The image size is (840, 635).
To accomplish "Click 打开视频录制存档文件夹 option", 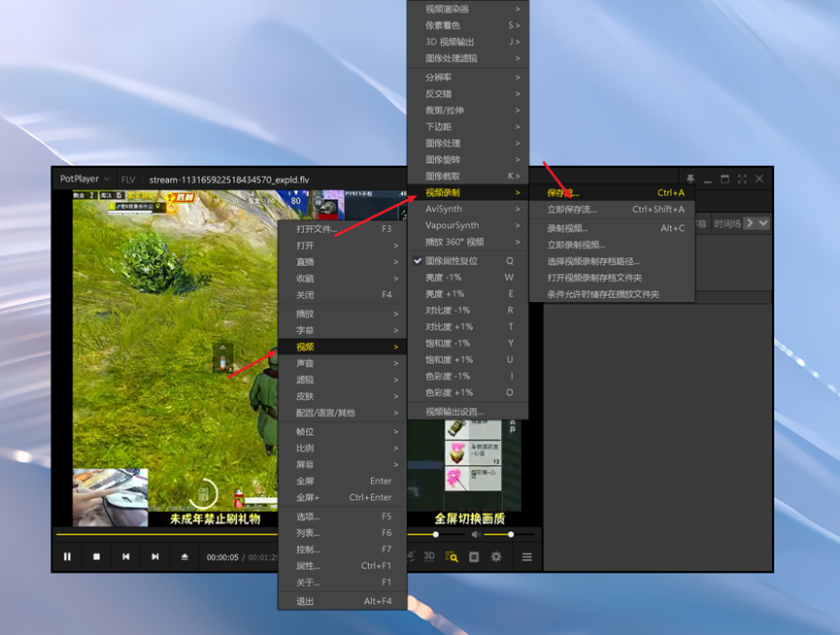I will (x=594, y=278).
